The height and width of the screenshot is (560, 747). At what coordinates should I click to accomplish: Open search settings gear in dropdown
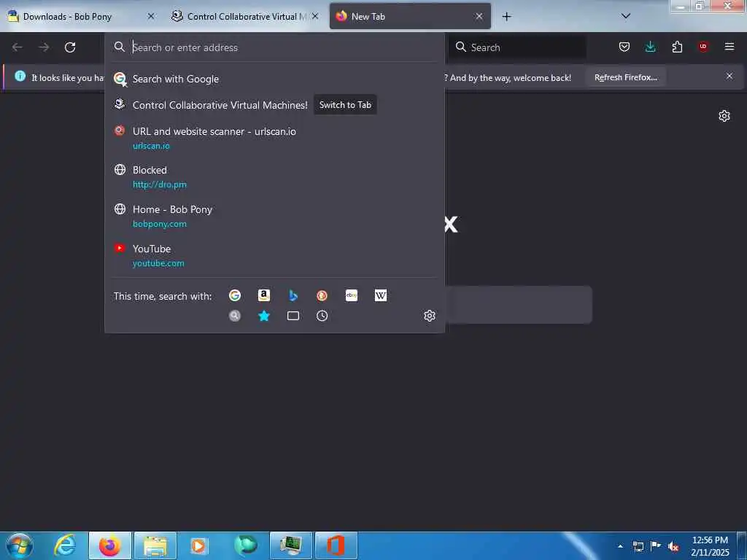coord(430,316)
